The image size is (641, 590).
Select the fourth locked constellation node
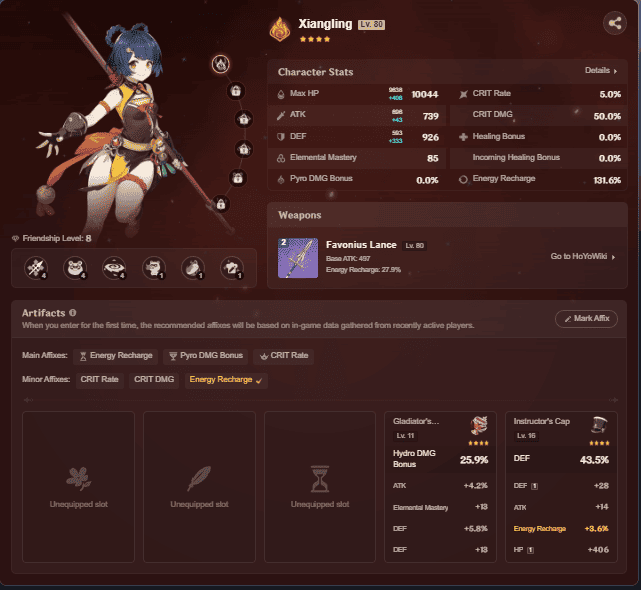[x=244, y=149]
